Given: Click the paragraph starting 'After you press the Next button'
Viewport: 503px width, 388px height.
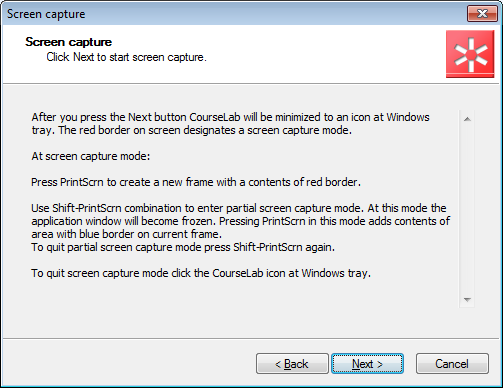Looking at the screenshot, I should coord(230,124).
